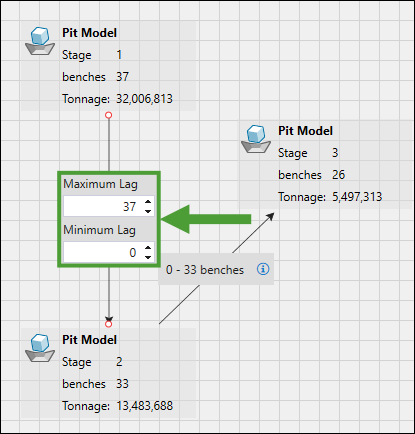Click the Stage 1 Pit Model icon
415x434 pixels.
coord(40,41)
